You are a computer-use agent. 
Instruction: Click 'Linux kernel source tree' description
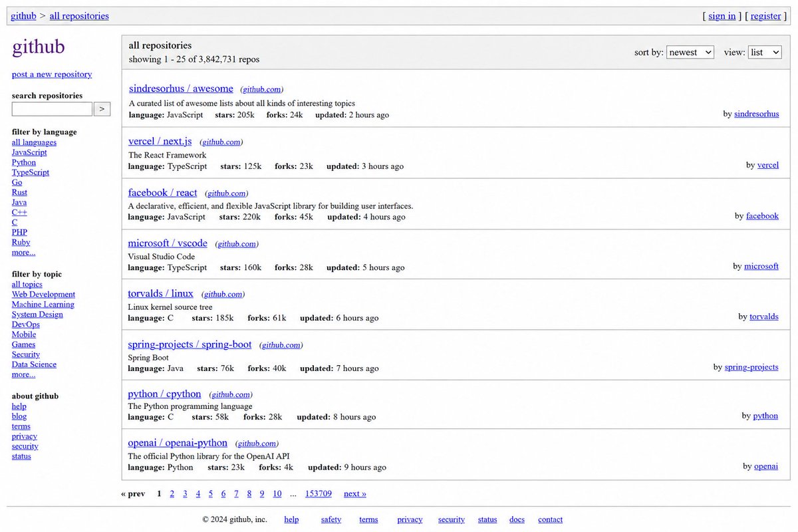(x=170, y=307)
